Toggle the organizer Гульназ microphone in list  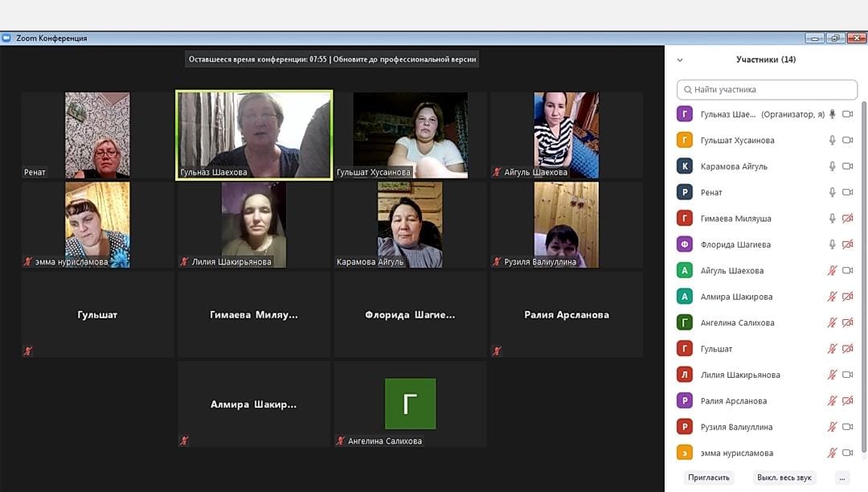click(833, 114)
